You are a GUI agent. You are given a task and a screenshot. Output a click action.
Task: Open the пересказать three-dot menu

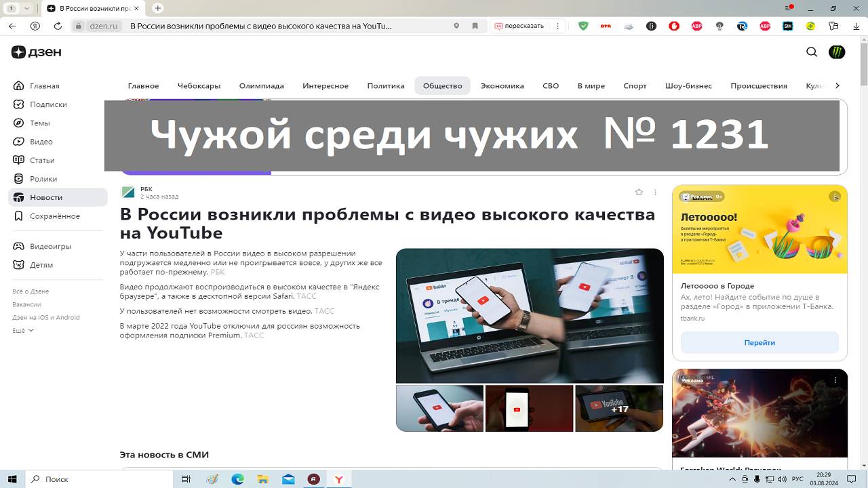[x=558, y=26]
